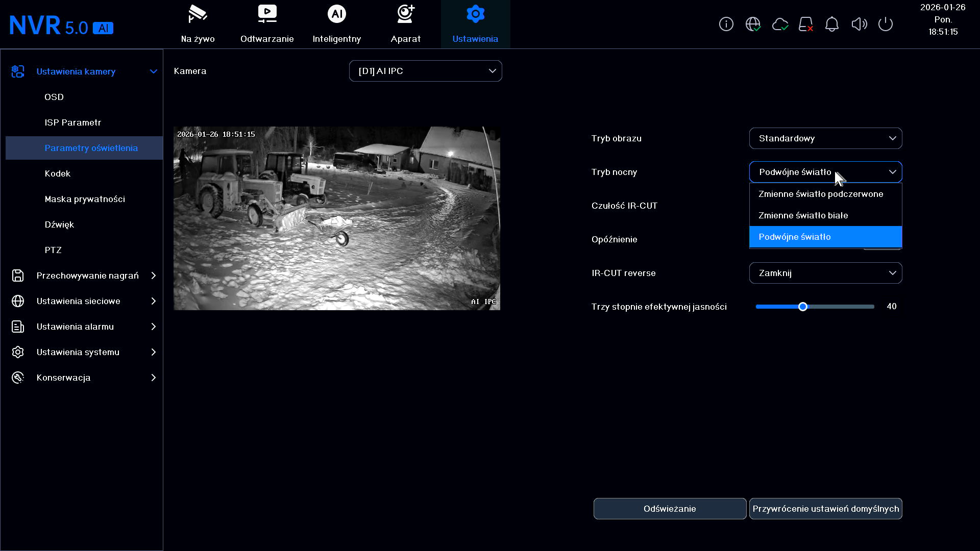Click the NVR 5.0 AI logo

tap(61, 26)
